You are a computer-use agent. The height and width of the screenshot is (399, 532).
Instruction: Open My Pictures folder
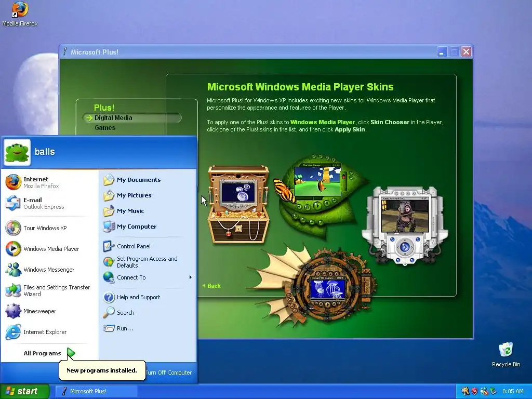148,195
